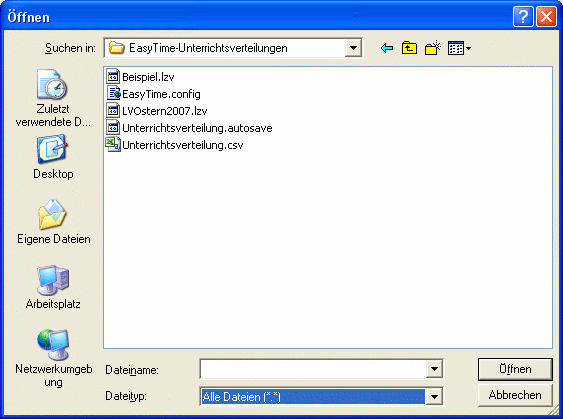Expand the Dateiname dropdown arrow
The width and height of the screenshot is (563, 419).
point(434,369)
